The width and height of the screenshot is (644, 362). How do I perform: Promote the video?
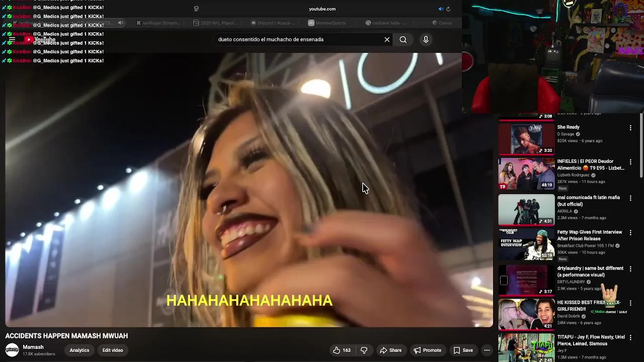click(x=427, y=350)
